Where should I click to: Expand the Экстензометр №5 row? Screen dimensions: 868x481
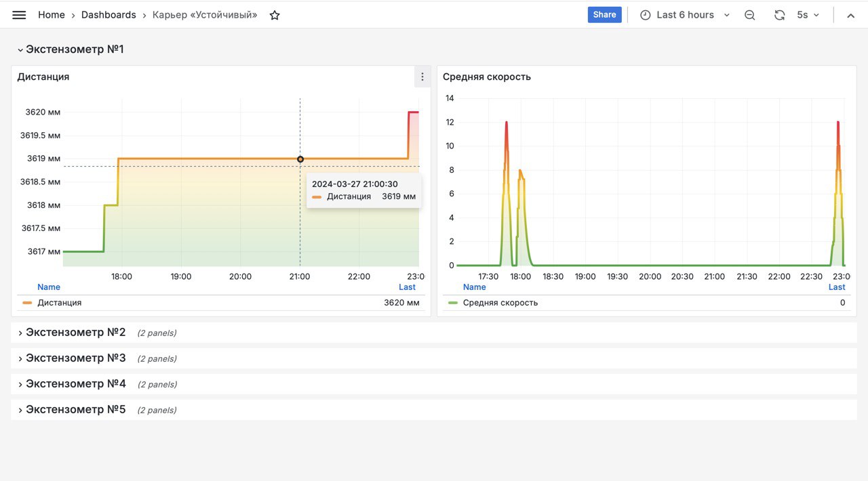(72, 410)
